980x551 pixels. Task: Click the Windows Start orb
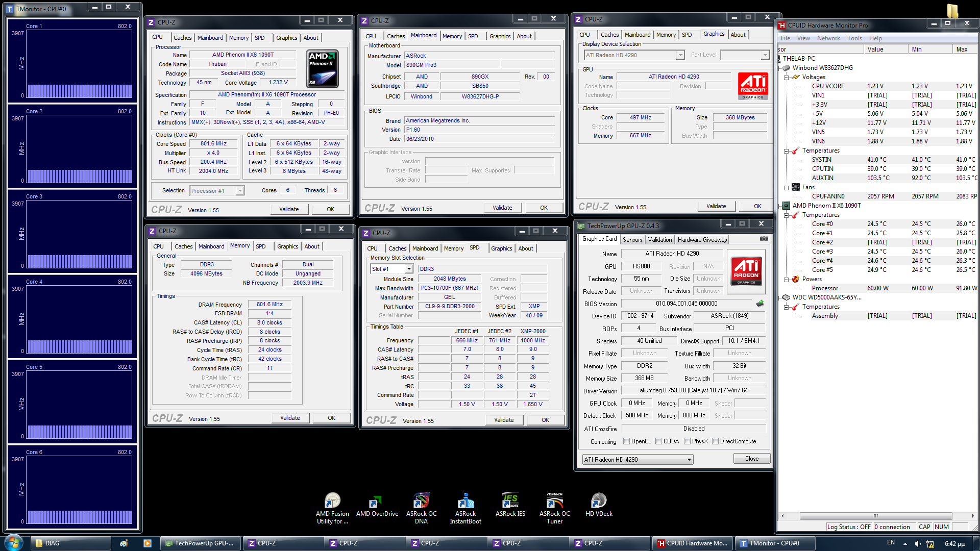tap(14, 542)
